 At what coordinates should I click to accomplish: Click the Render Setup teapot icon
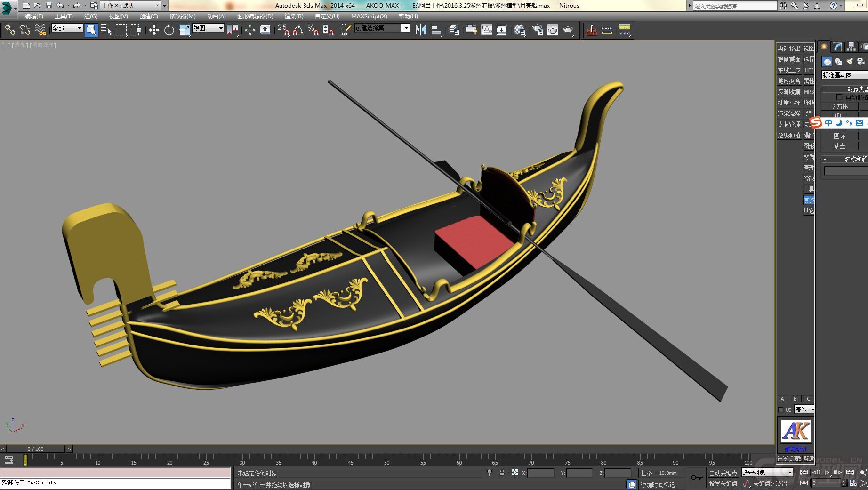(x=537, y=30)
